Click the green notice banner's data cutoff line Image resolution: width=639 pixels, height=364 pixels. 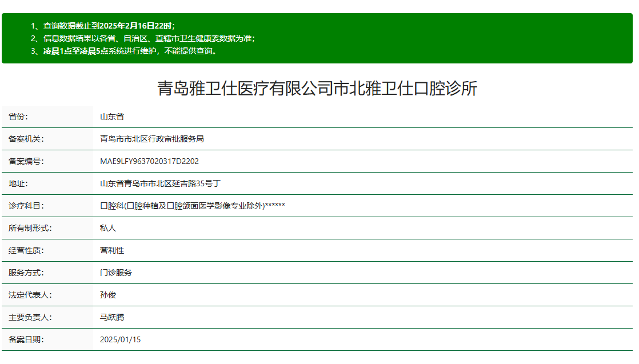[x=103, y=26]
